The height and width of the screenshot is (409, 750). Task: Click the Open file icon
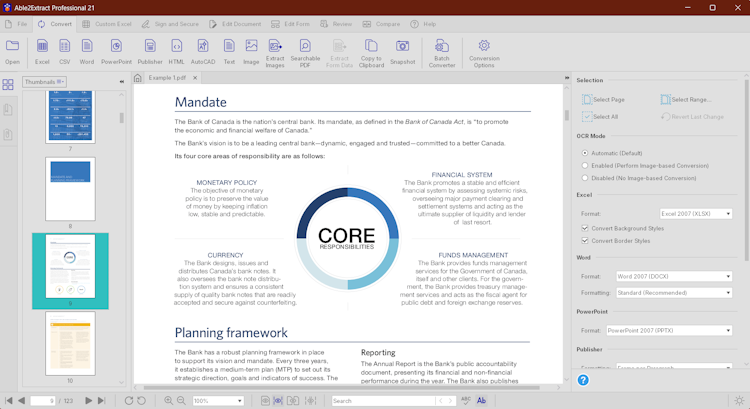click(12, 46)
